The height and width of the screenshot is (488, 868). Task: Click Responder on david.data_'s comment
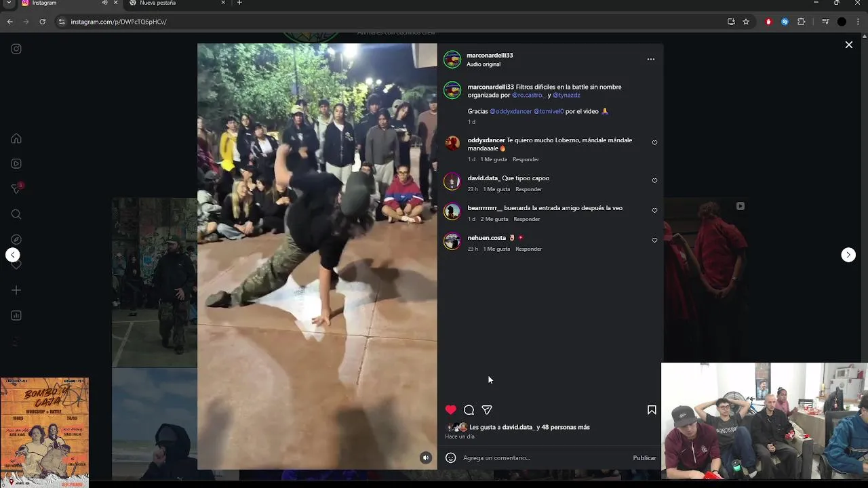(x=529, y=189)
